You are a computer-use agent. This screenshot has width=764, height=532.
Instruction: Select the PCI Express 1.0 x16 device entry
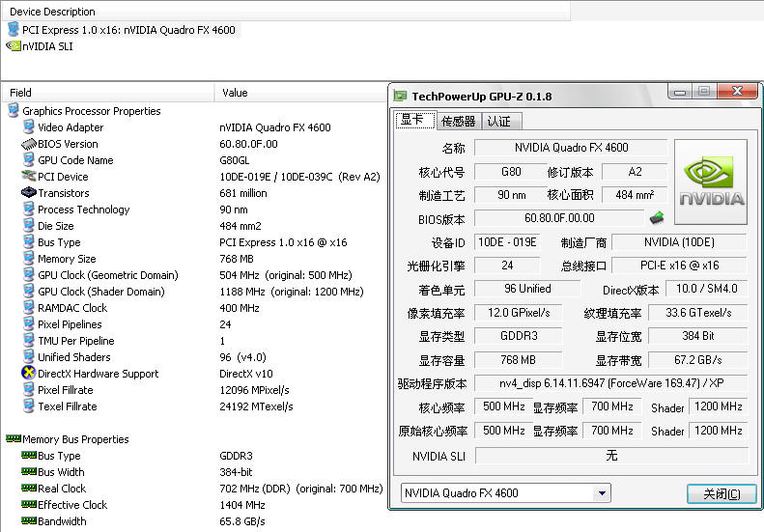tap(128, 30)
